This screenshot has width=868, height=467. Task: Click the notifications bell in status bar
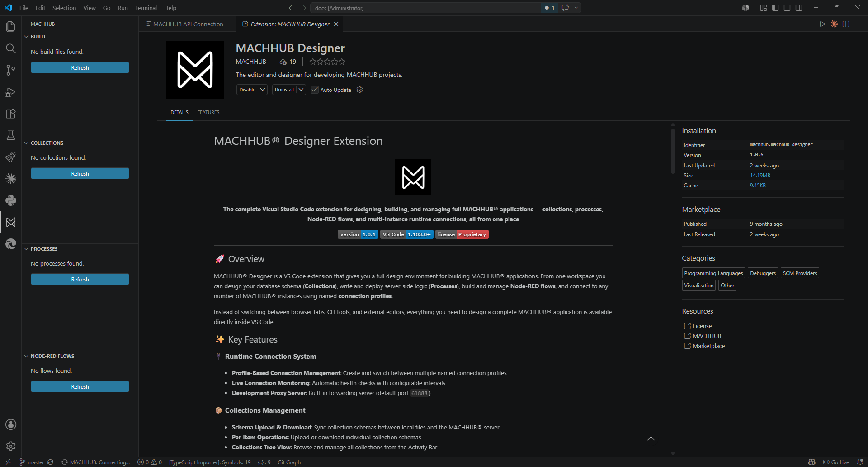pyautogui.click(x=860, y=462)
